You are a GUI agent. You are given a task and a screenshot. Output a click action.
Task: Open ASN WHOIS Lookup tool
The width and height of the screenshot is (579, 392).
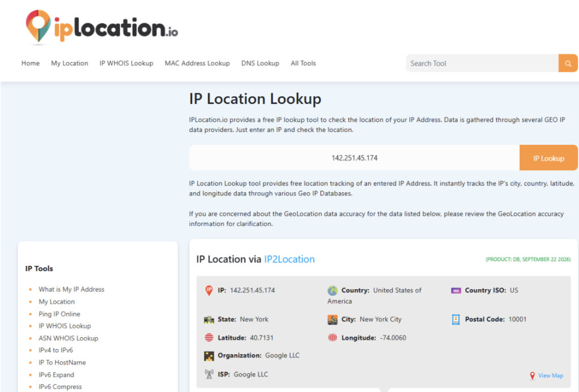(x=68, y=338)
